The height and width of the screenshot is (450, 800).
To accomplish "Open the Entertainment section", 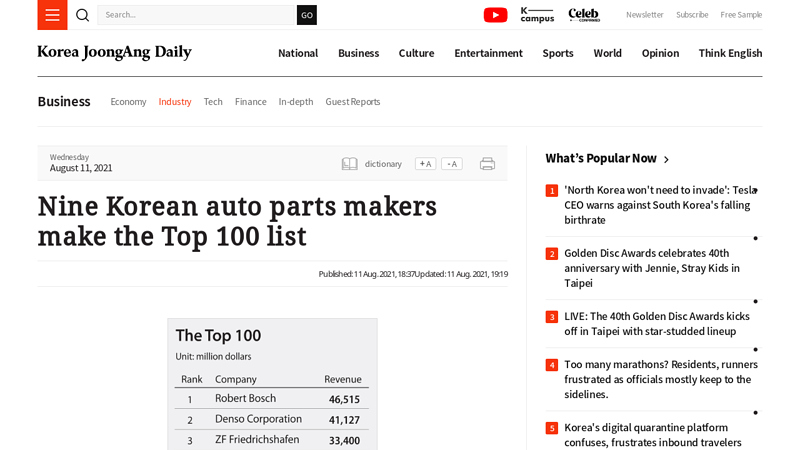I will (x=488, y=53).
